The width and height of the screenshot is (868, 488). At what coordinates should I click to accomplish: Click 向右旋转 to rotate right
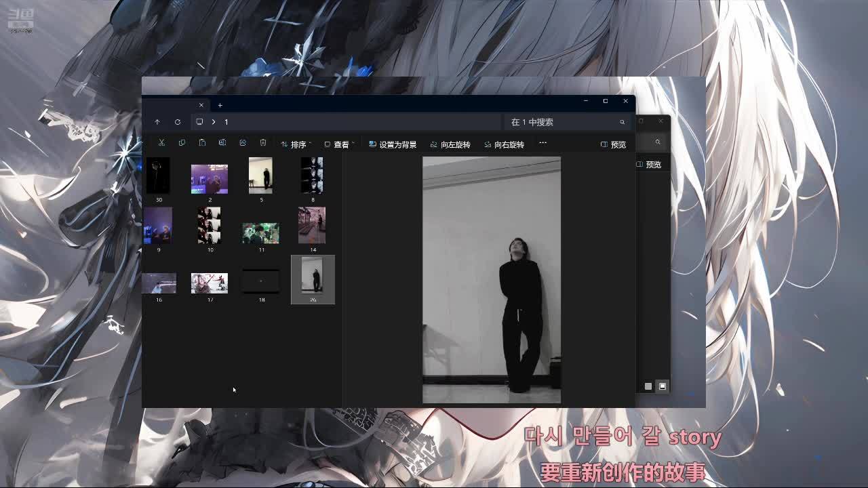pyautogui.click(x=505, y=144)
